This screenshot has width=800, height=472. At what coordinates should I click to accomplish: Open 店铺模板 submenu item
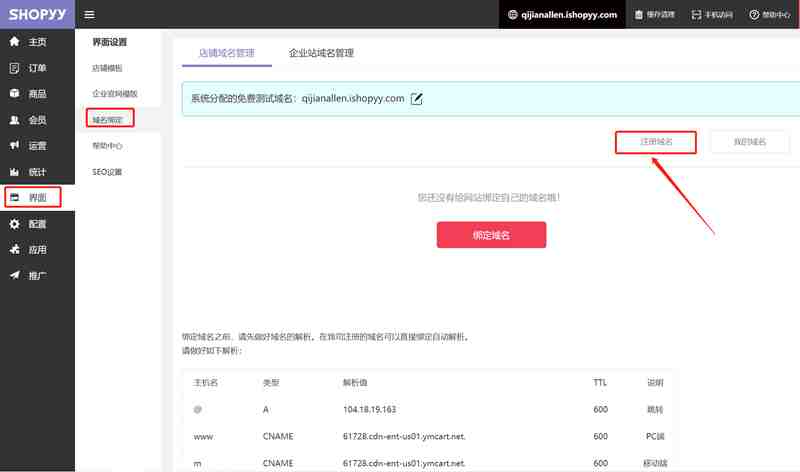point(107,68)
